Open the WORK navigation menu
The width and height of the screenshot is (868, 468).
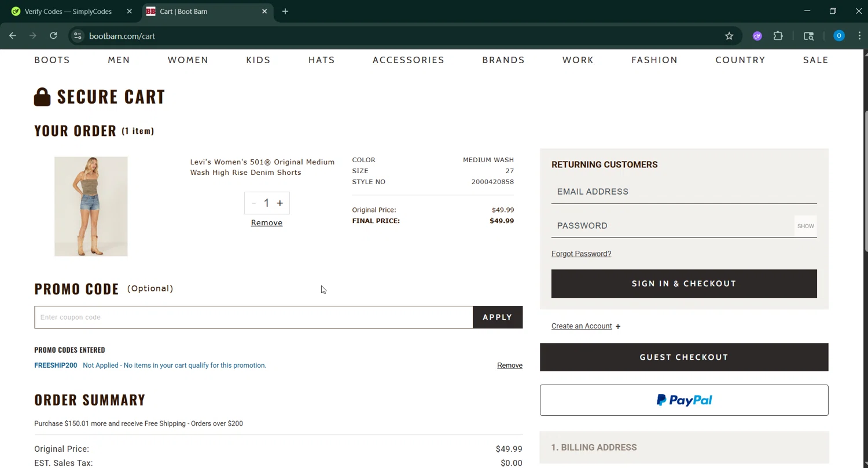coord(578,60)
